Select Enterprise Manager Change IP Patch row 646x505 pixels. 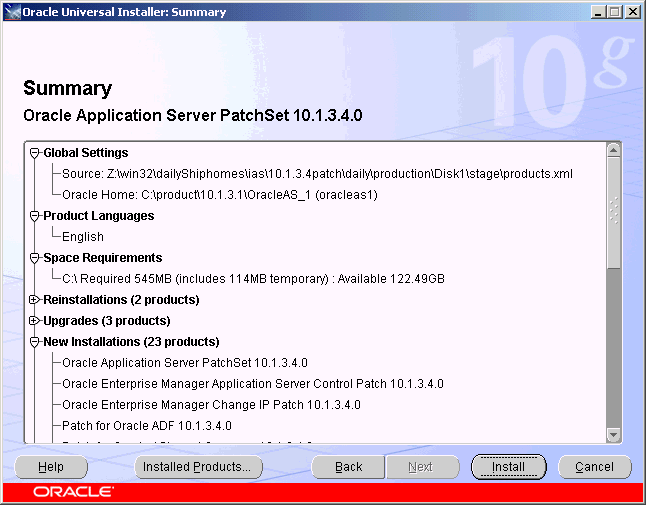click(x=211, y=405)
